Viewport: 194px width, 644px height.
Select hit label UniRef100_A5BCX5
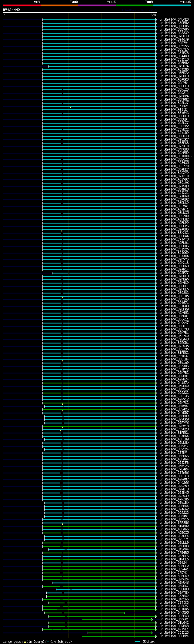[174, 533]
